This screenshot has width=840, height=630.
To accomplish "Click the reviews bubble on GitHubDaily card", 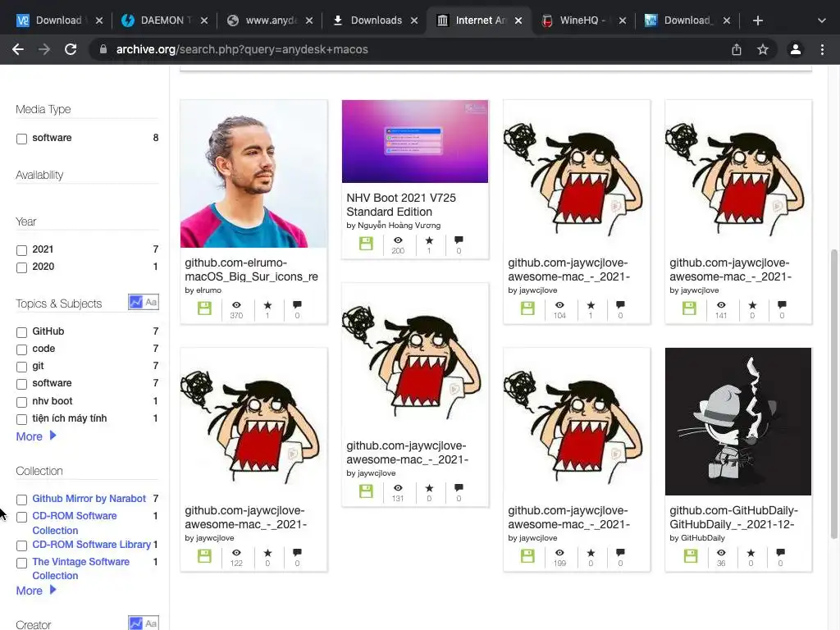I will coord(781,552).
